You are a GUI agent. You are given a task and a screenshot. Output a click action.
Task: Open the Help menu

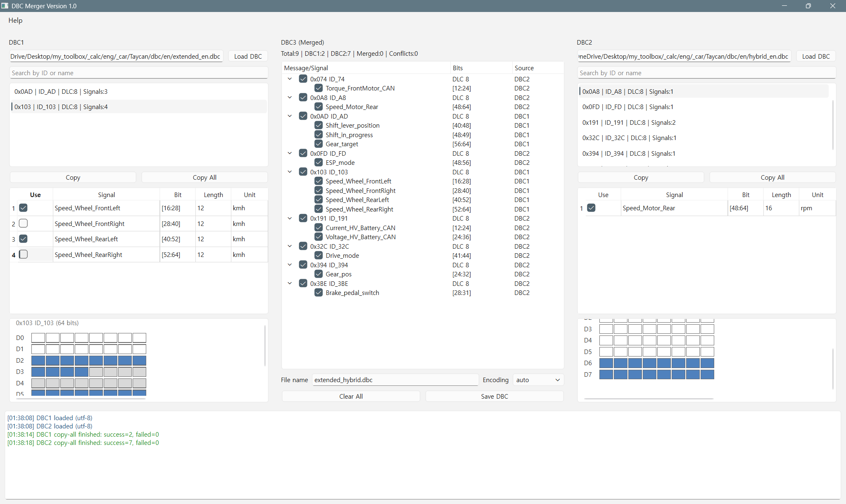[x=15, y=20]
